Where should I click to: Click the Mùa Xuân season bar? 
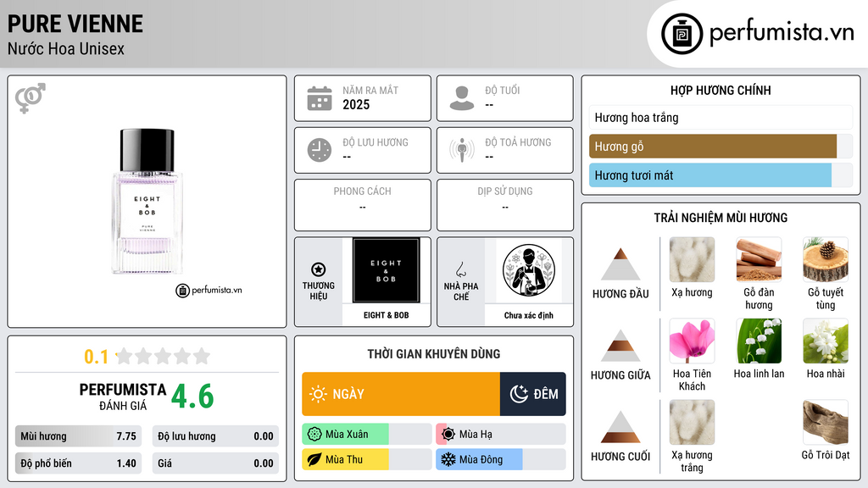(367, 435)
